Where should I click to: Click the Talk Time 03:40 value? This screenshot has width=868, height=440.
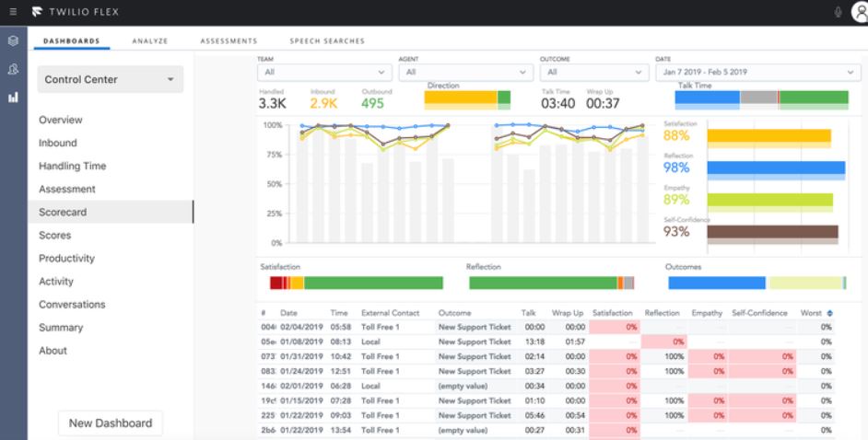[x=558, y=103]
